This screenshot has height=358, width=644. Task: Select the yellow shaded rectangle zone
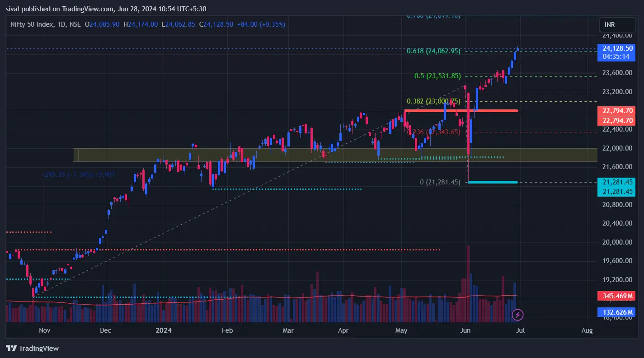point(335,155)
